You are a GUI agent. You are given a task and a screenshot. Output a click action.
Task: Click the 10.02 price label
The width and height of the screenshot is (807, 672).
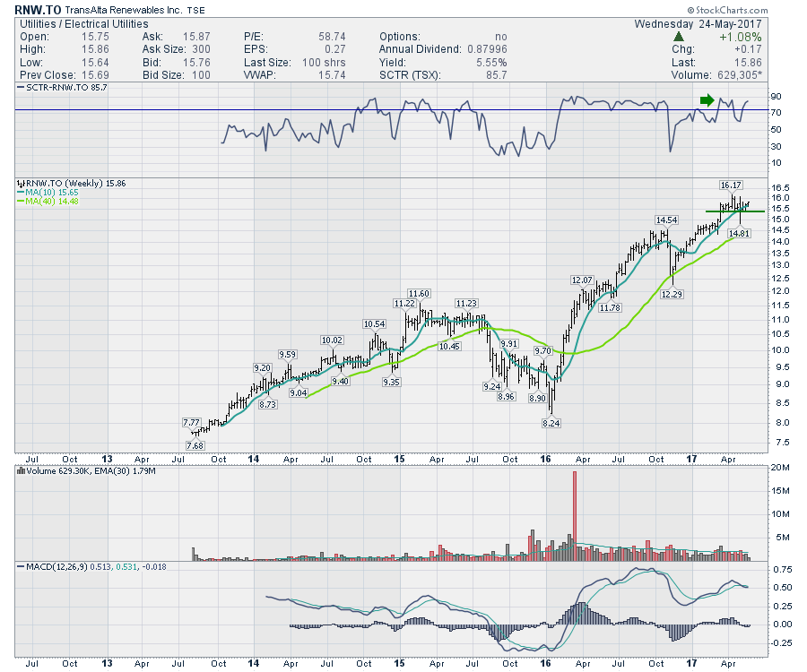coord(332,340)
